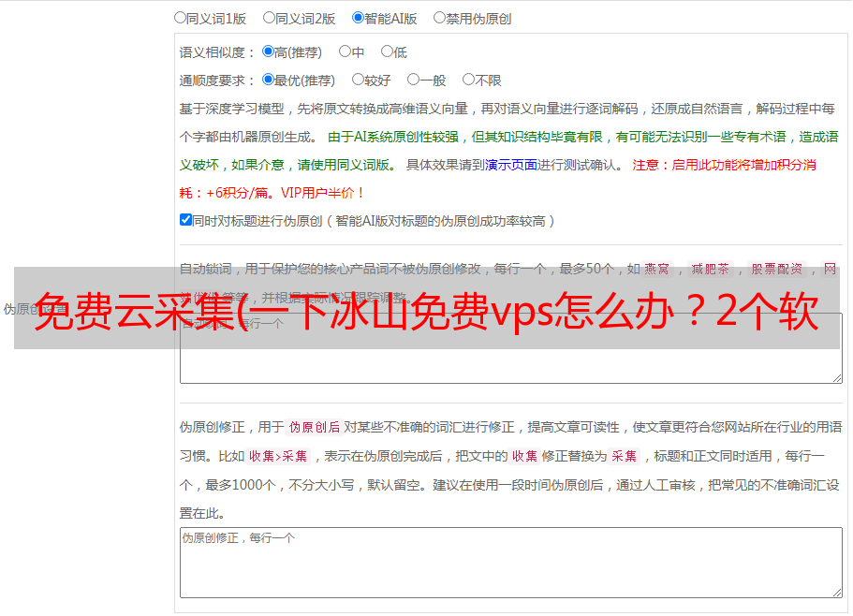The height and width of the screenshot is (616, 853).
Task: Set 语义相似度 to 中
Action: [345, 51]
